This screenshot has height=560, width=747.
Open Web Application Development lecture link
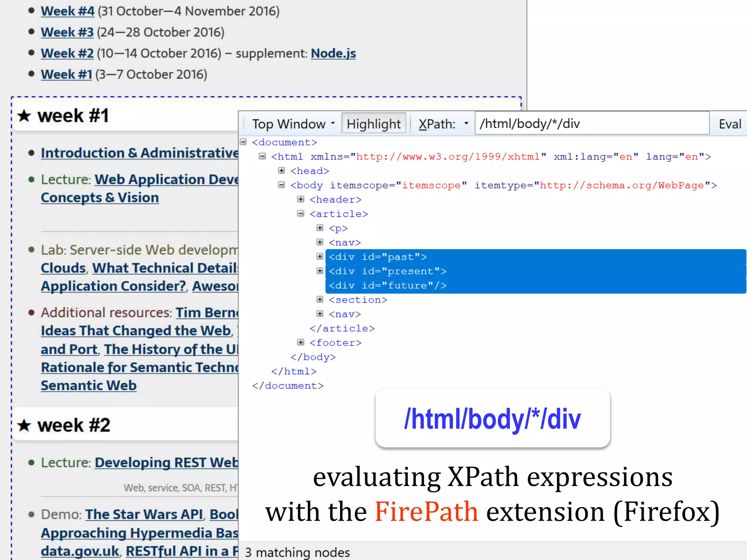(x=166, y=179)
